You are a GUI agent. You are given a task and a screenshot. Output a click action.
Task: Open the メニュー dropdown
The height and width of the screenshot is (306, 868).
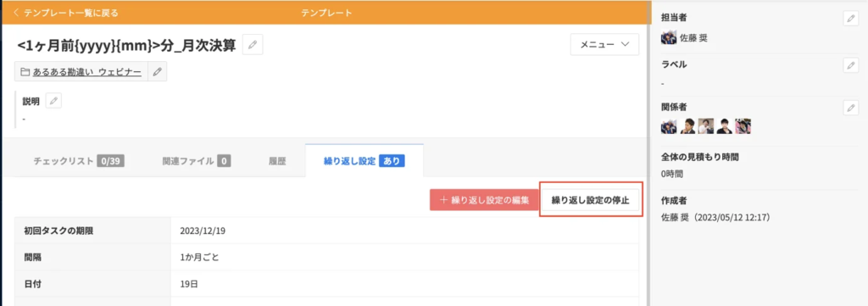coord(604,45)
